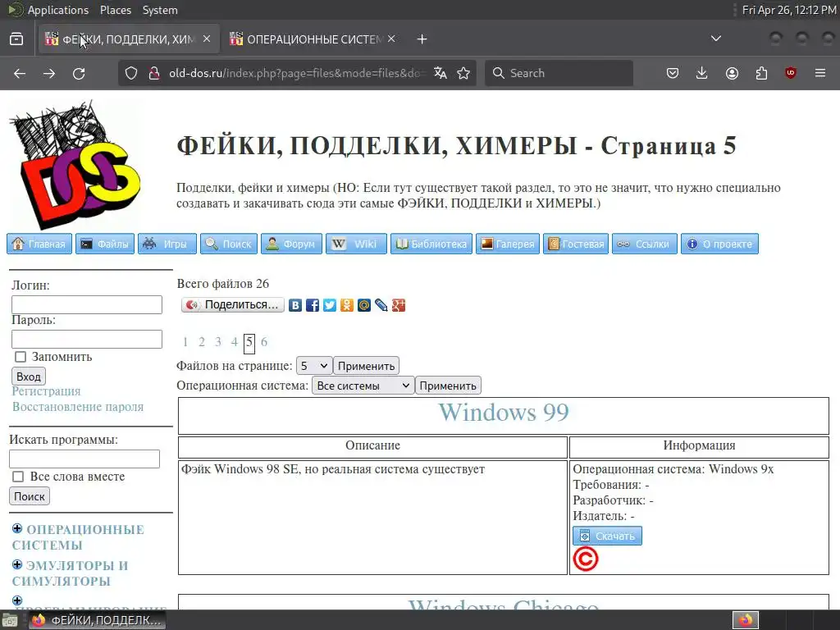Open the Библиотека menu item
840x630 pixels.
click(431, 244)
